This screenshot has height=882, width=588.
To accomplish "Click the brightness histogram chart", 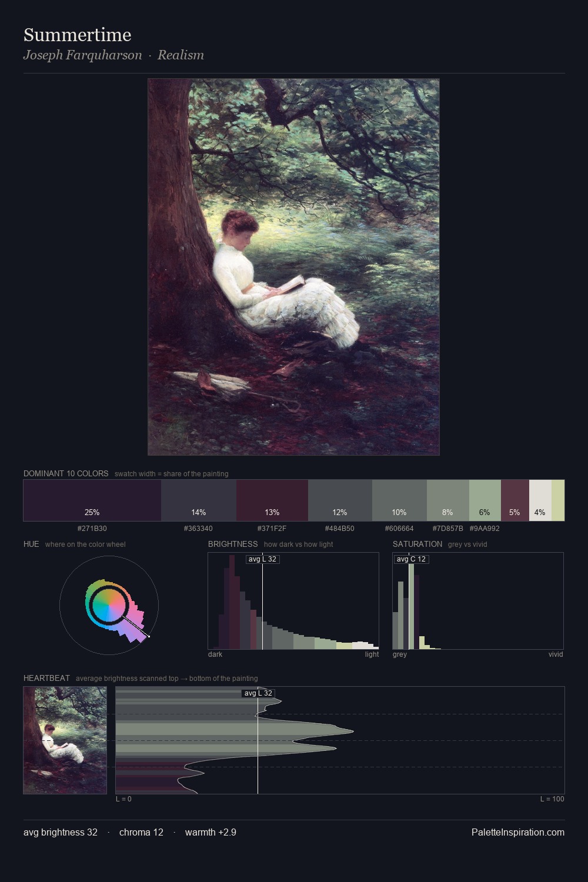I will (293, 601).
